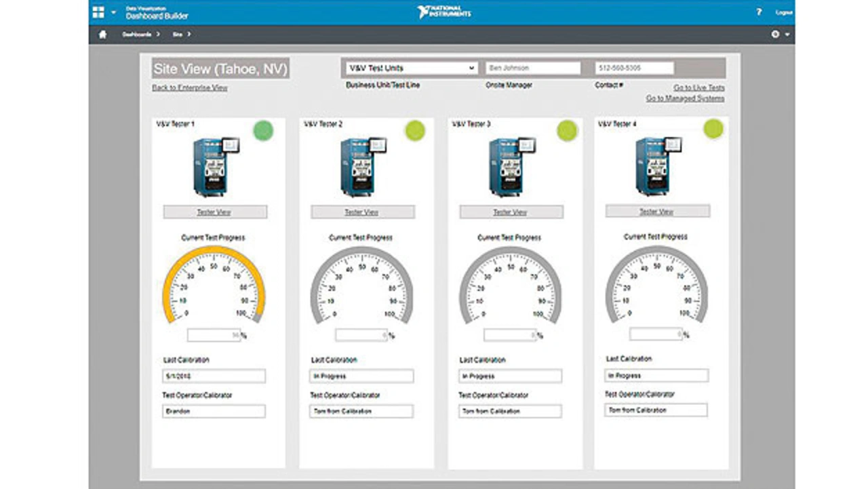Click the V&V Tester 3 label

point(471,125)
